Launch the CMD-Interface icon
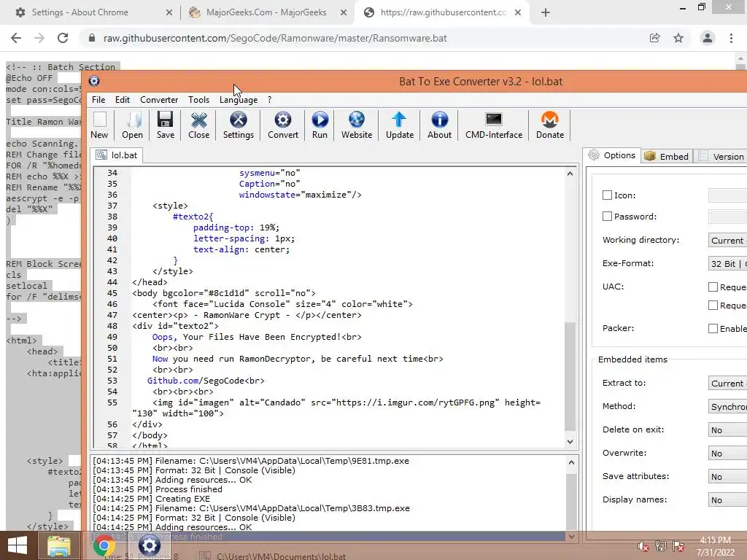The width and height of the screenshot is (747, 560). (x=494, y=125)
